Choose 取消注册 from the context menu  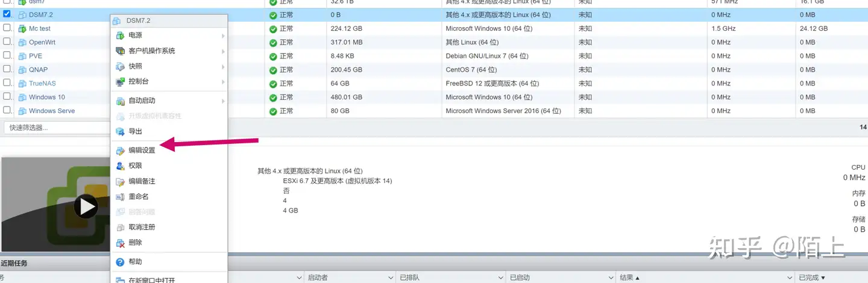click(x=169, y=227)
